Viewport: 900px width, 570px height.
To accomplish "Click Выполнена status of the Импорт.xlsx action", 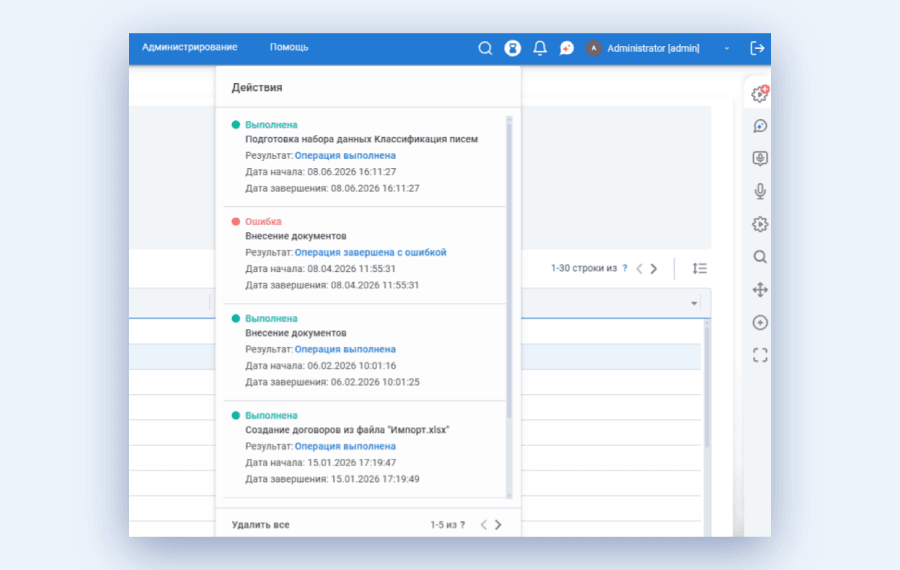I will tap(271, 416).
